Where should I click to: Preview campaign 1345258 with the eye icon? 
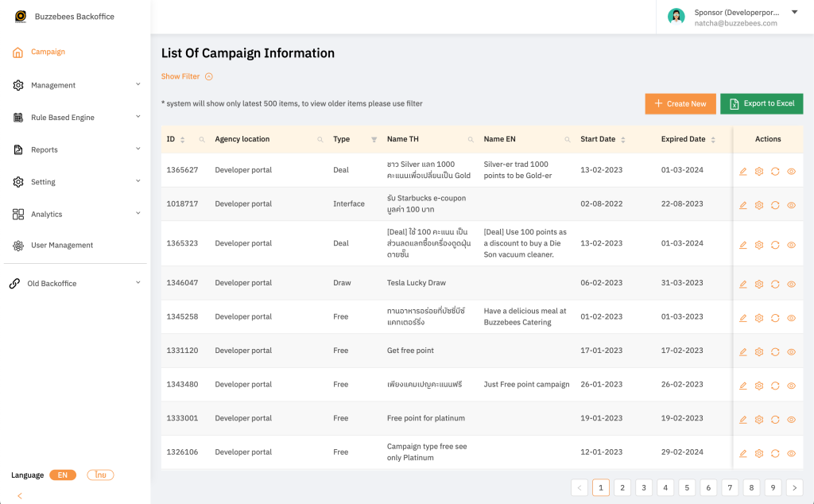(x=791, y=316)
